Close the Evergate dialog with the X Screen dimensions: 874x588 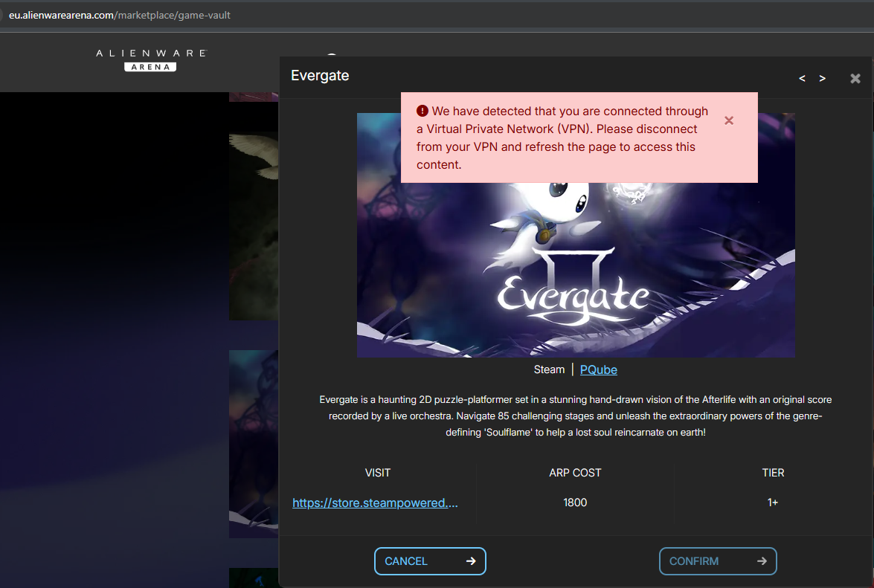(855, 78)
